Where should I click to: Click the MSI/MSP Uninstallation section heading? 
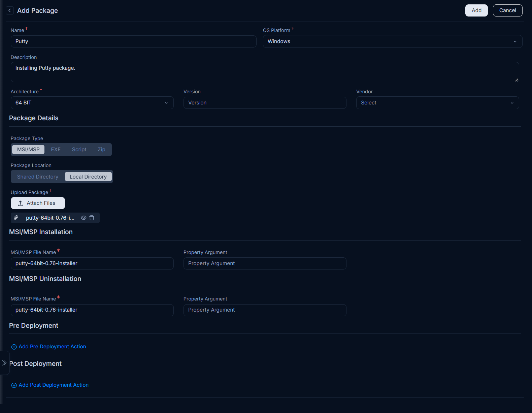coord(45,279)
